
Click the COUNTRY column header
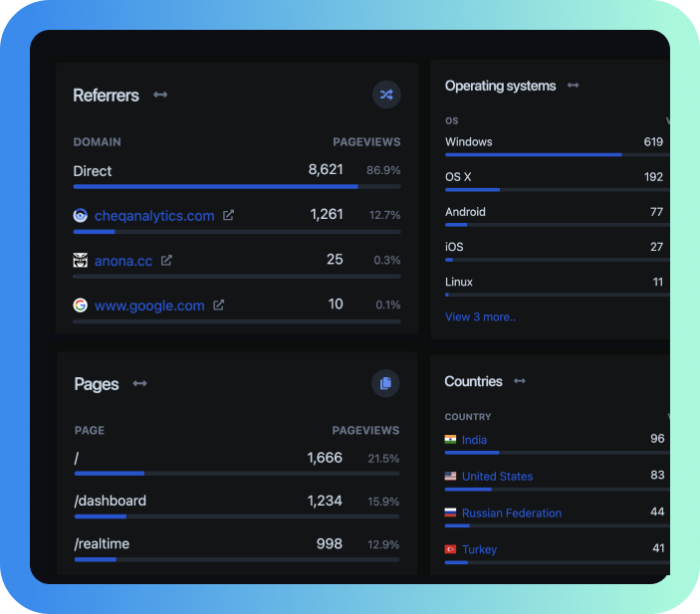click(x=468, y=417)
